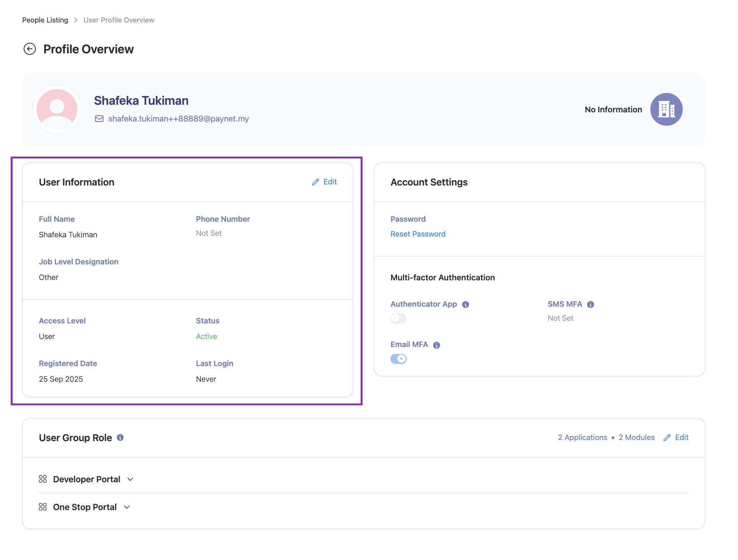Click the One Stop Portal grid icon
This screenshot has height=560, width=738.
point(43,507)
